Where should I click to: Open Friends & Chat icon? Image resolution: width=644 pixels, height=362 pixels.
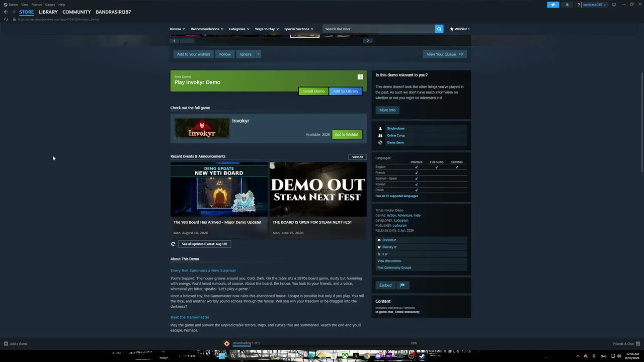coord(638,344)
